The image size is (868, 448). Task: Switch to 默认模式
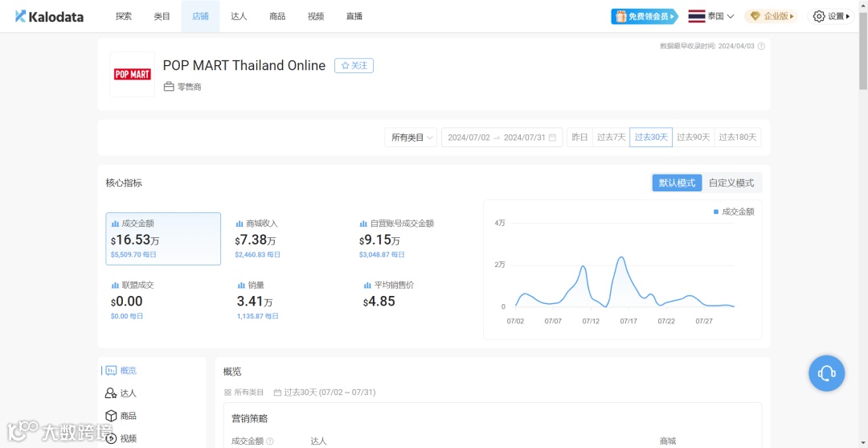pyautogui.click(x=677, y=183)
